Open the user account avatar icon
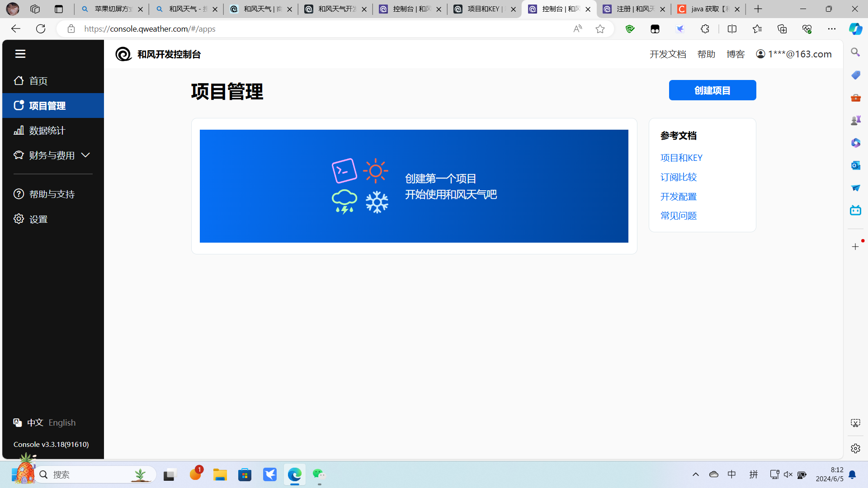The image size is (868, 488). click(x=760, y=54)
